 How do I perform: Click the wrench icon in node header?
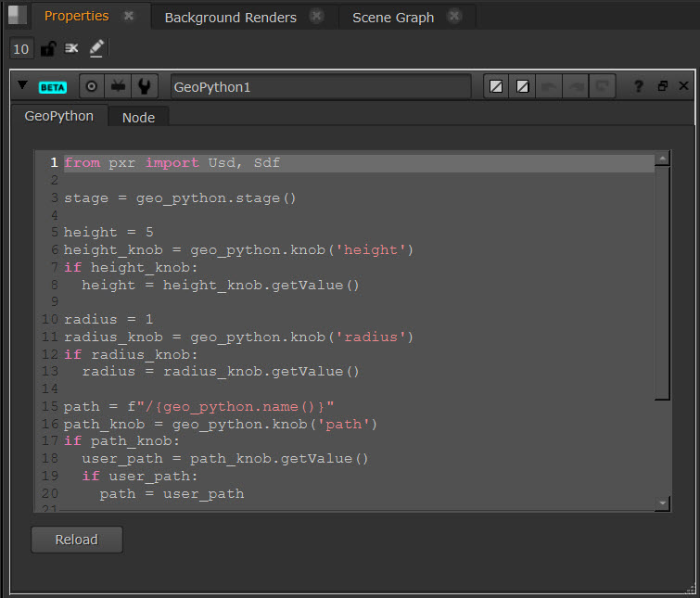(144, 86)
